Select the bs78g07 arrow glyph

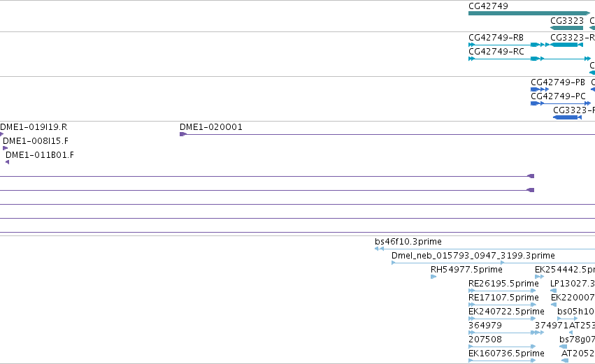coord(563,347)
